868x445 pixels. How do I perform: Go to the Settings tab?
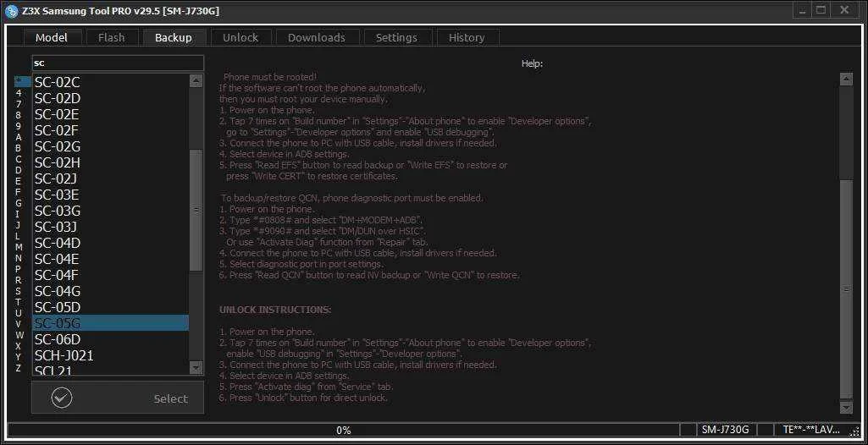tap(396, 37)
